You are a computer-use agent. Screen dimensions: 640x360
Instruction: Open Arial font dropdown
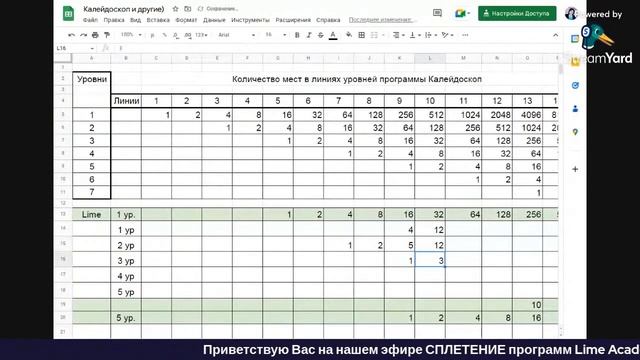click(236, 35)
